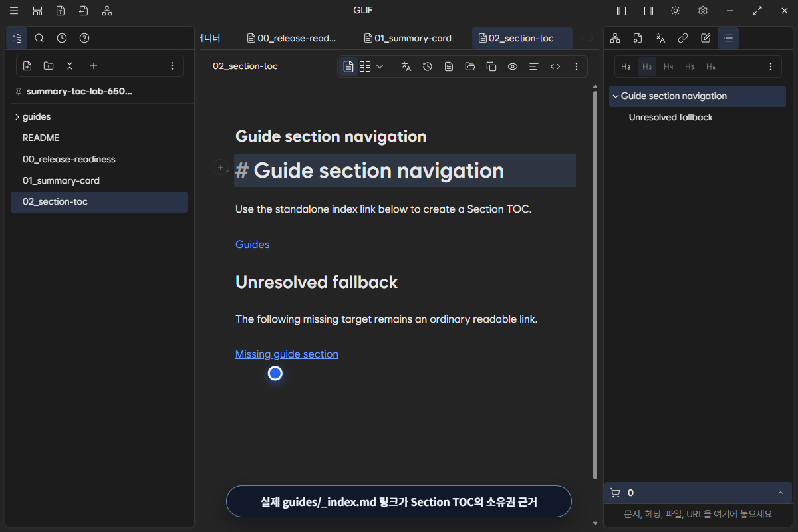This screenshot has width=798, height=532.
Task: Open block menu chevron beside heading
Action: click(x=228, y=170)
